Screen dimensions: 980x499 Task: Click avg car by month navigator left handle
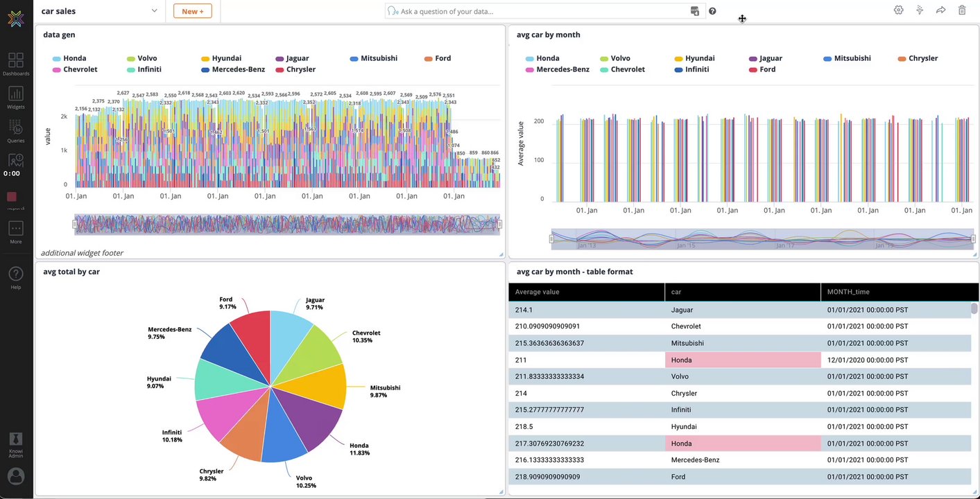click(552, 239)
